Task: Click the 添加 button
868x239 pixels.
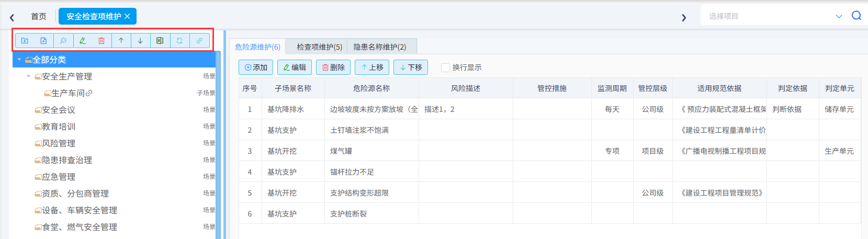Action: (x=256, y=67)
